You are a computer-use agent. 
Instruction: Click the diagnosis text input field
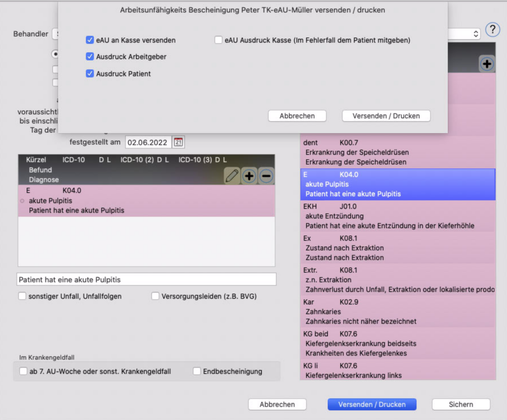click(x=147, y=280)
